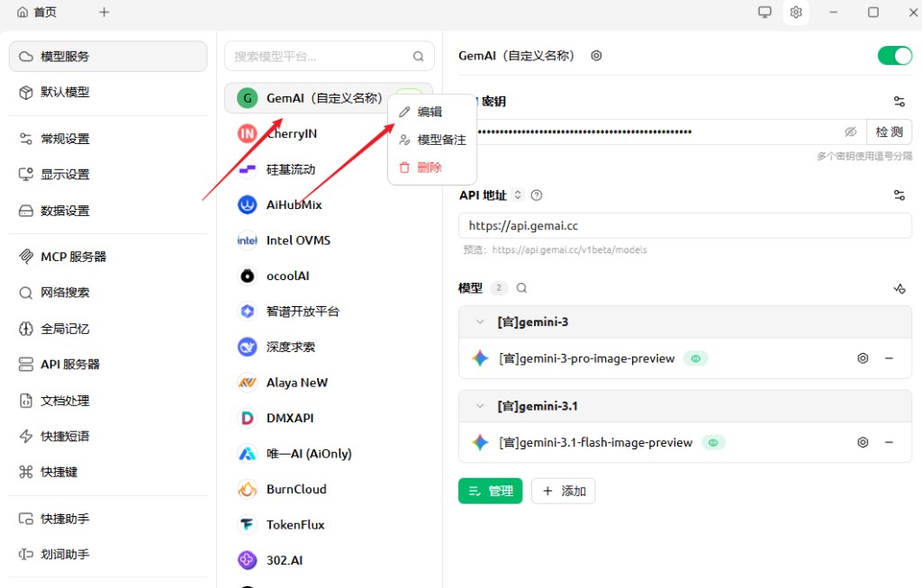Toggle the green eye badge on gemini-3-pro-image-preview
The image size is (922, 588).
[696, 357]
